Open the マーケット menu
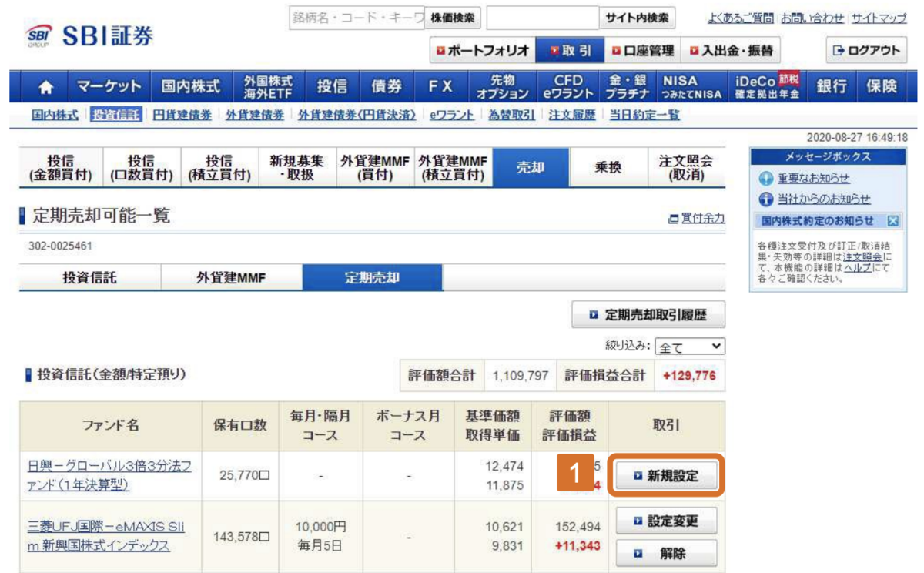Screen dimensions: 924x573 (109, 86)
